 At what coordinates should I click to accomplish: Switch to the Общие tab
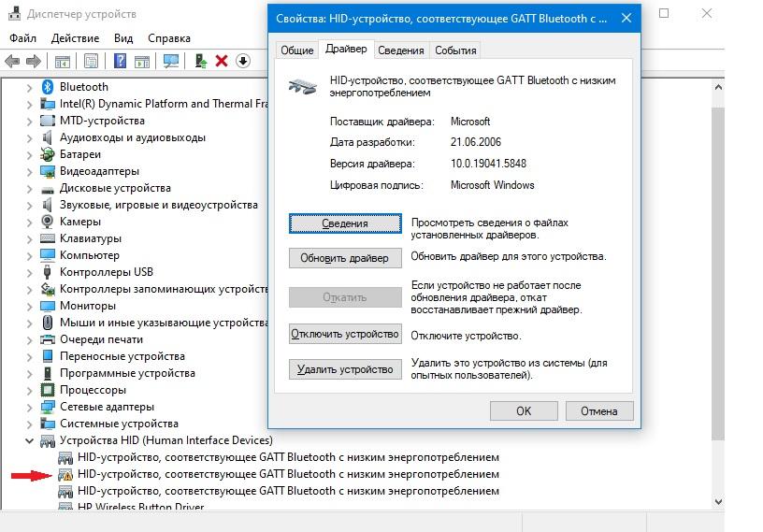[297, 50]
